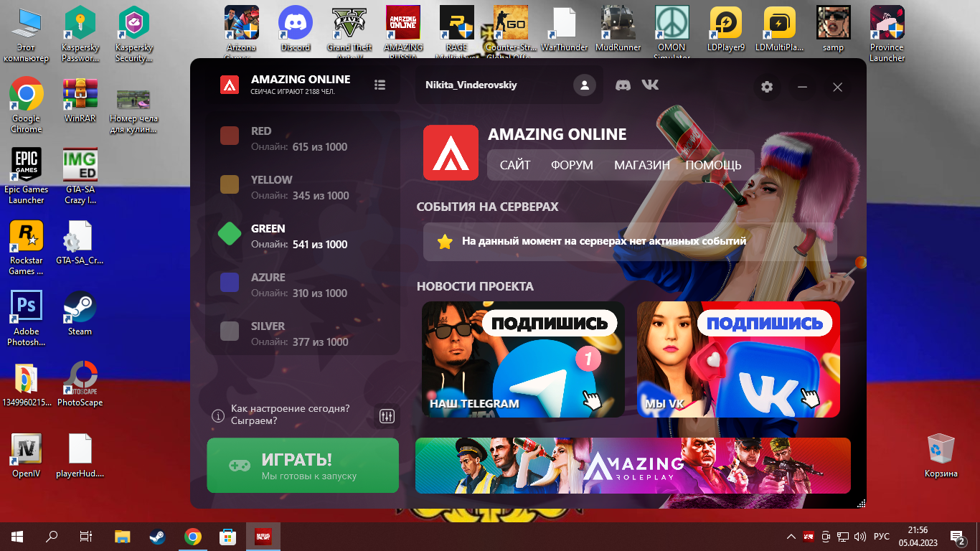Image resolution: width=980 pixels, height=551 pixels.
Task: Open the НАШ TELEGRAM news card
Action: click(x=523, y=359)
